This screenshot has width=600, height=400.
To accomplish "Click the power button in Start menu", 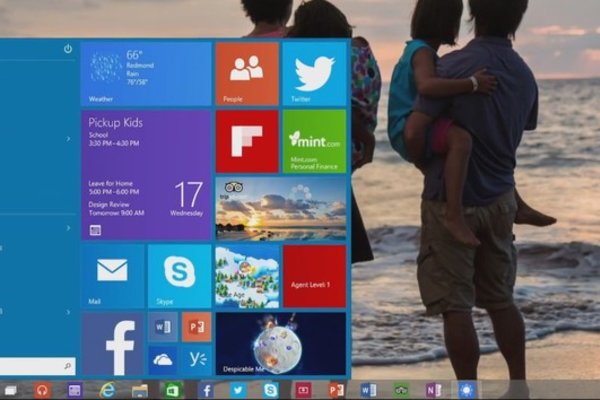I will (68, 49).
